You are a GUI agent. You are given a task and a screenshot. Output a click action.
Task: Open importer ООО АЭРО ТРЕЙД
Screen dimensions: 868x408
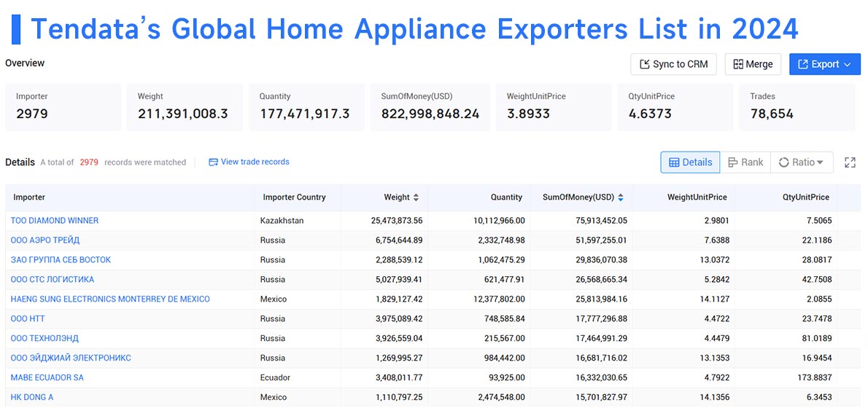point(44,240)
